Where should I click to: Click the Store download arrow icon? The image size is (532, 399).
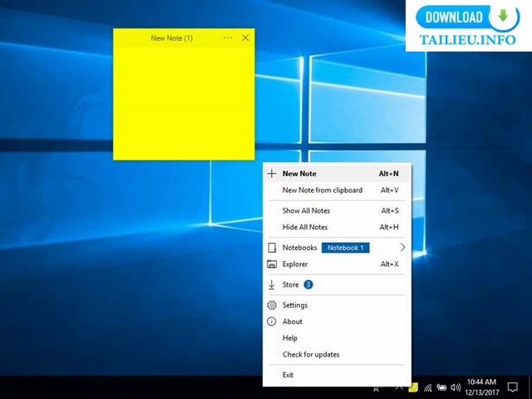[x=272, y=284]
